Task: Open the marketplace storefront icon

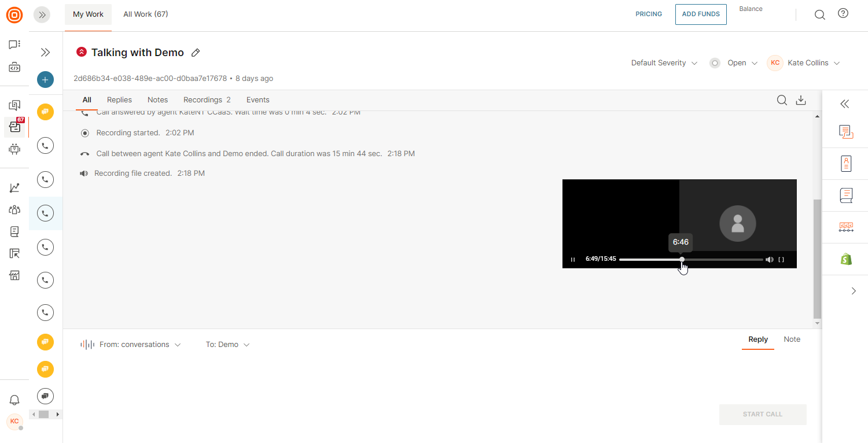Action: (x=14, y=275)
